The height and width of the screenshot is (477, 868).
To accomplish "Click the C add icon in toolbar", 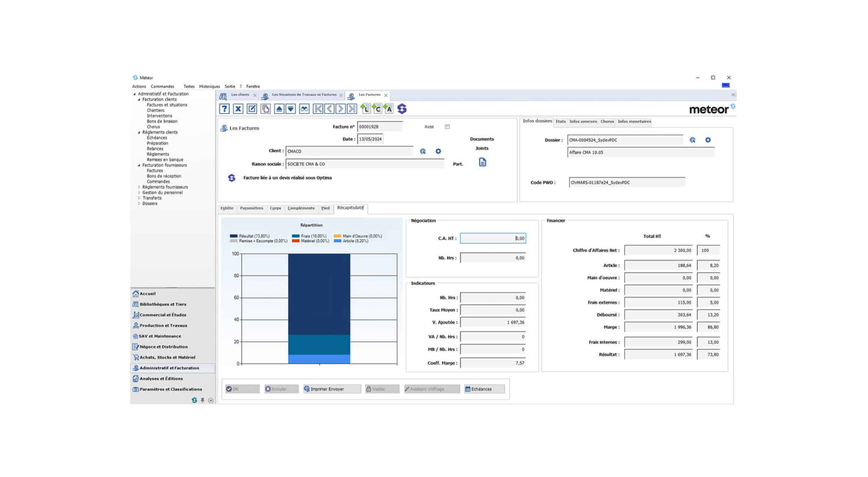I will [377, 109].
